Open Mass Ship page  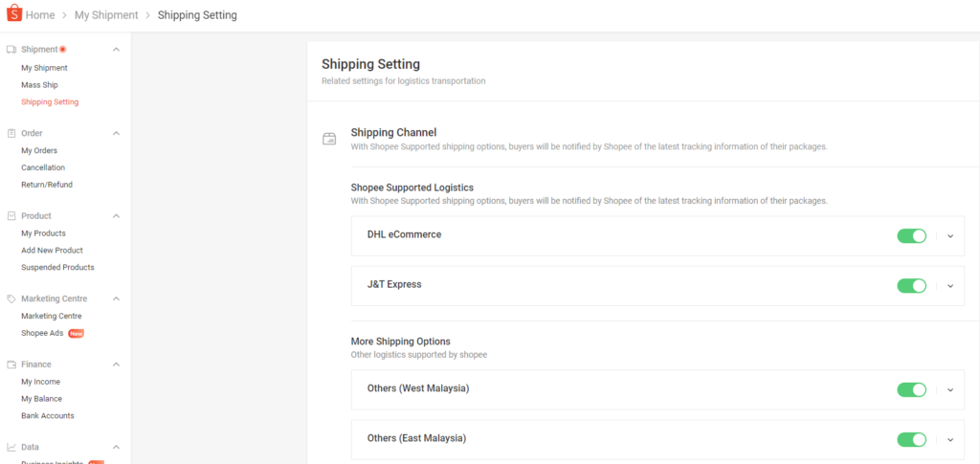click(39, 85)
